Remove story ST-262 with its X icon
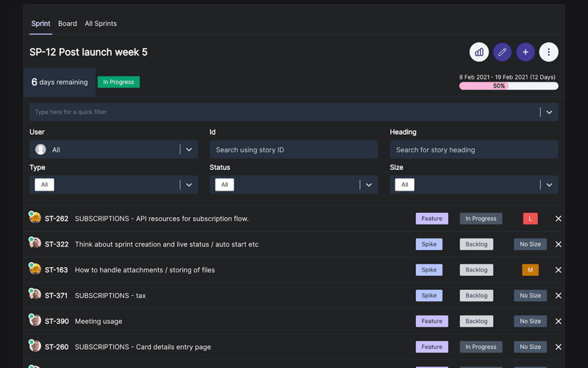 (558, 219)
